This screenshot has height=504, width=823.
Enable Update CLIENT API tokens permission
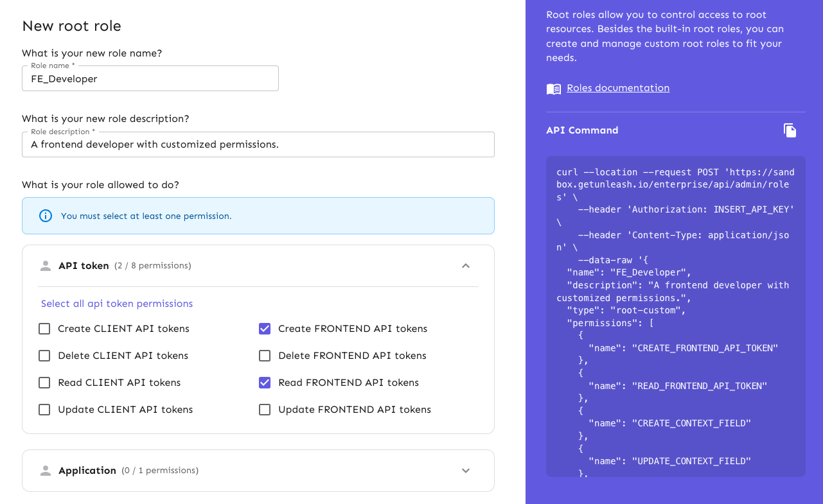point(44,409)
